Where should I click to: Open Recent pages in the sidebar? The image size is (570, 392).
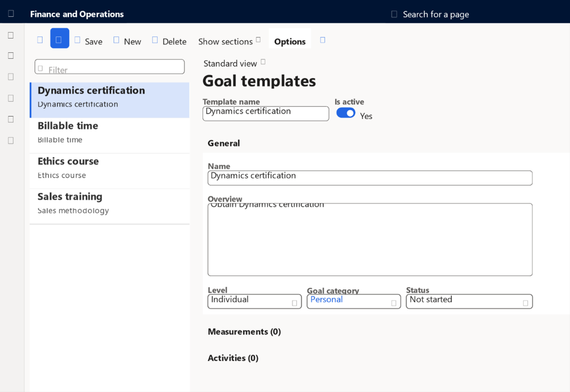click(11, 98)
